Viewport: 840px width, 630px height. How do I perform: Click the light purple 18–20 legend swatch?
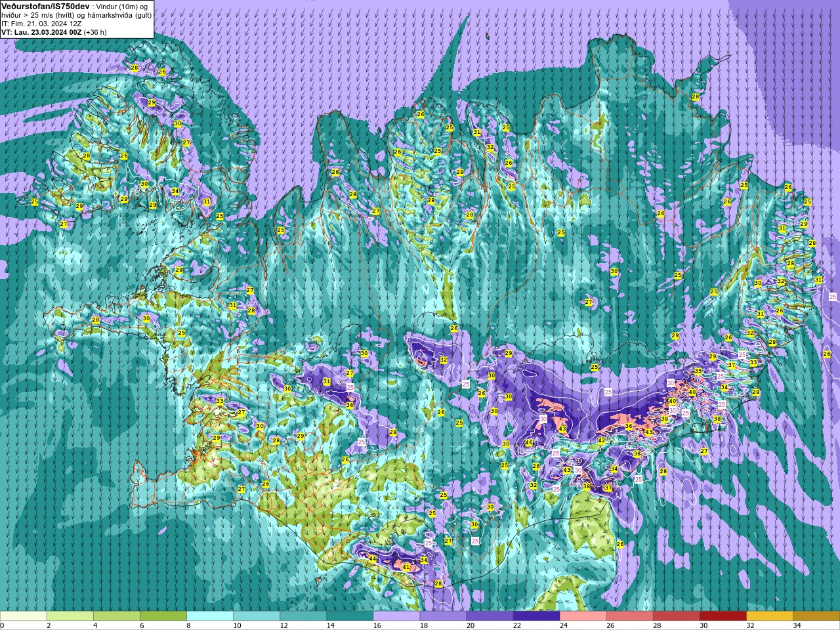(x=443, y=616)
